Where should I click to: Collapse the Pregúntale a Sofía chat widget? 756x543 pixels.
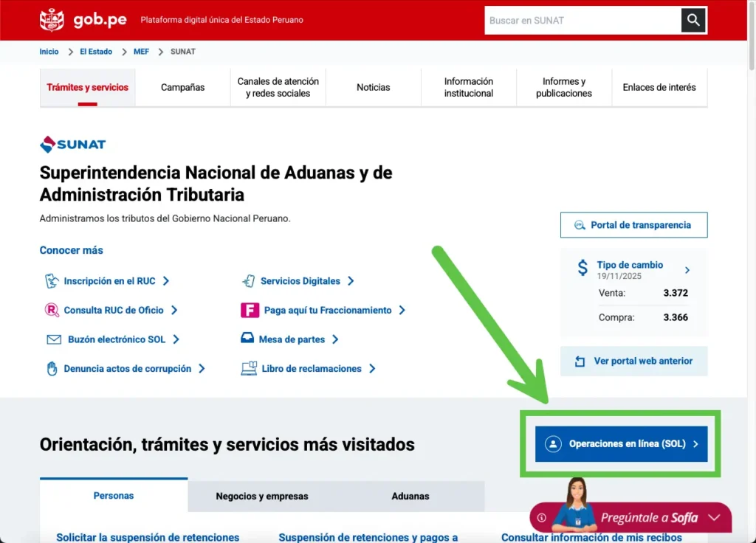tap(714, 517)
